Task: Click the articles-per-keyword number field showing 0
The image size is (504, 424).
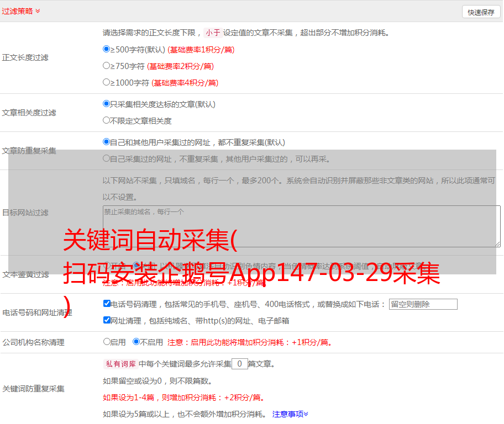Action: pos(239,364)
